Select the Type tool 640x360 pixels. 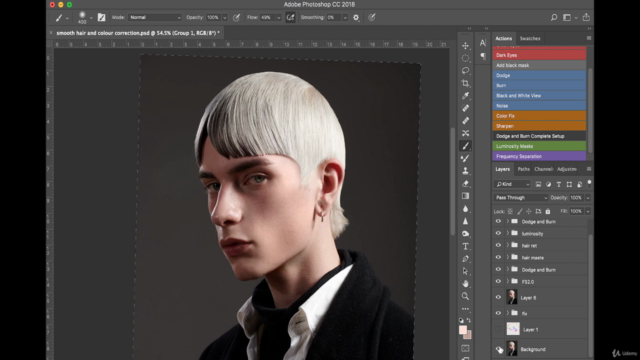465,247
